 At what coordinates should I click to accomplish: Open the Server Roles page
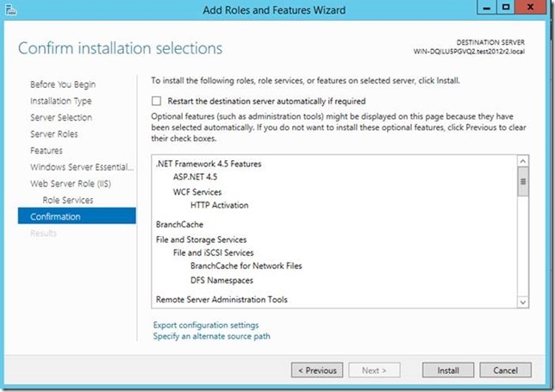pos(54,134)
